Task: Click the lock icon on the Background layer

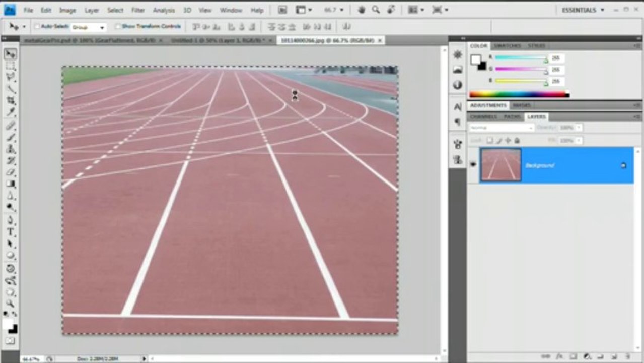Action: click(x=623, y=165)
